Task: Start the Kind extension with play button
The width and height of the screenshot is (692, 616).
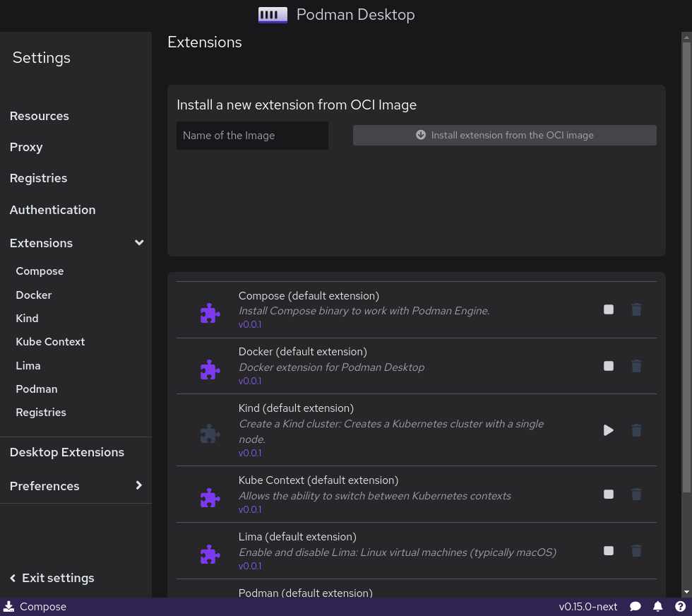Action: pos(608,430)
